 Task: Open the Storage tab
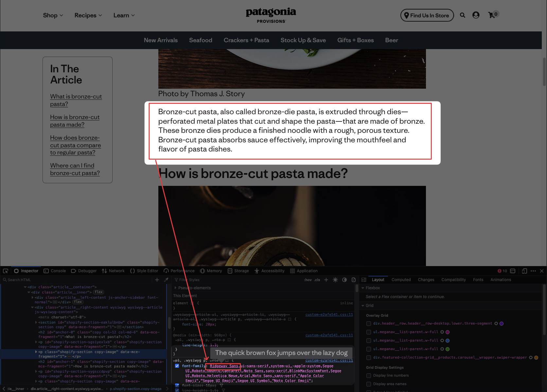pos(238,271)
